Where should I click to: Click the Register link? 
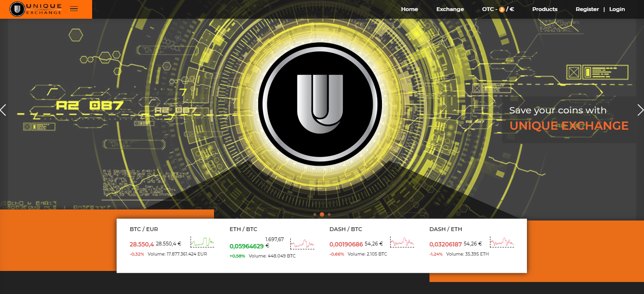point(587,9)
